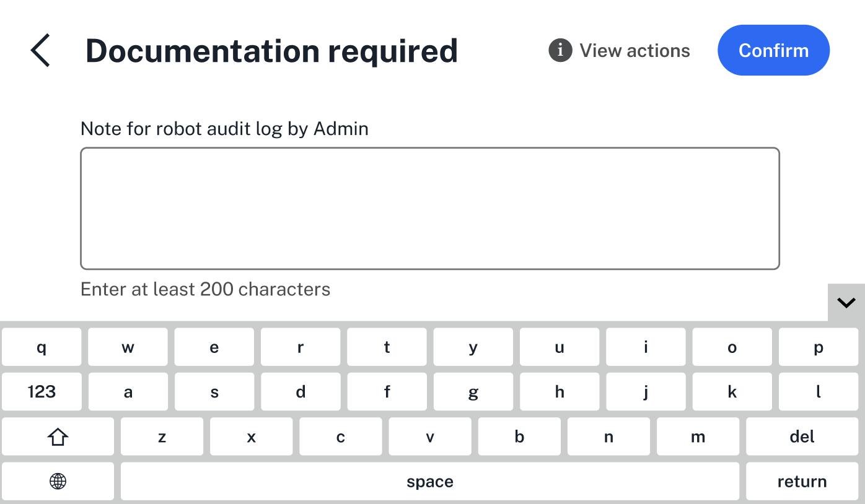Image resolution: width=865 pixels, height=504 pixels.
Task: Switch language with the globe key
Action: 58,481
